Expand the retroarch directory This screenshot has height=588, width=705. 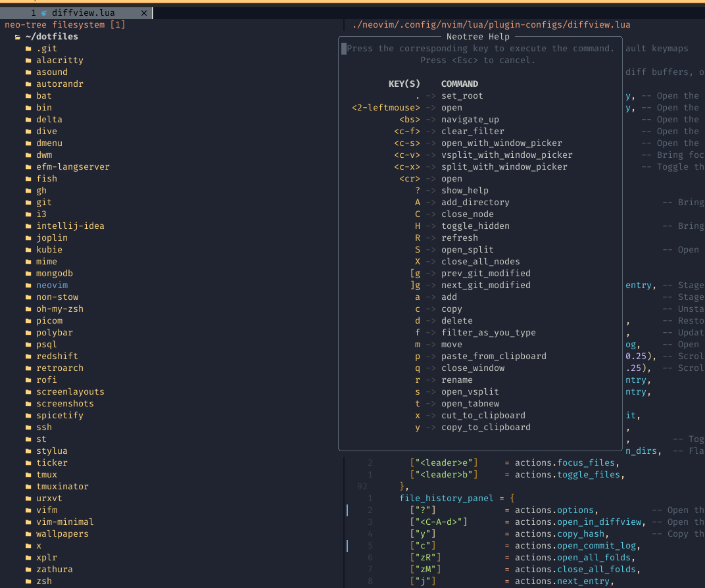[60, 368]
